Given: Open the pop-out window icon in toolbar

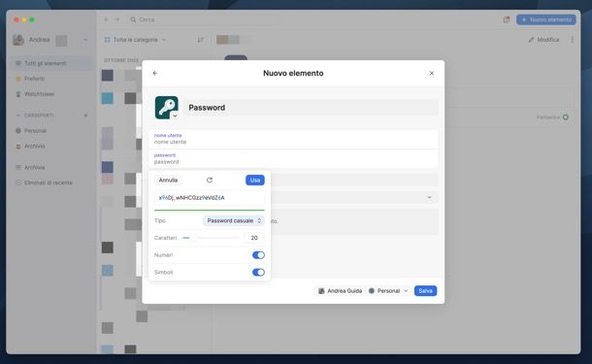Looking at the screenshot, I should (x=507, y=19).
